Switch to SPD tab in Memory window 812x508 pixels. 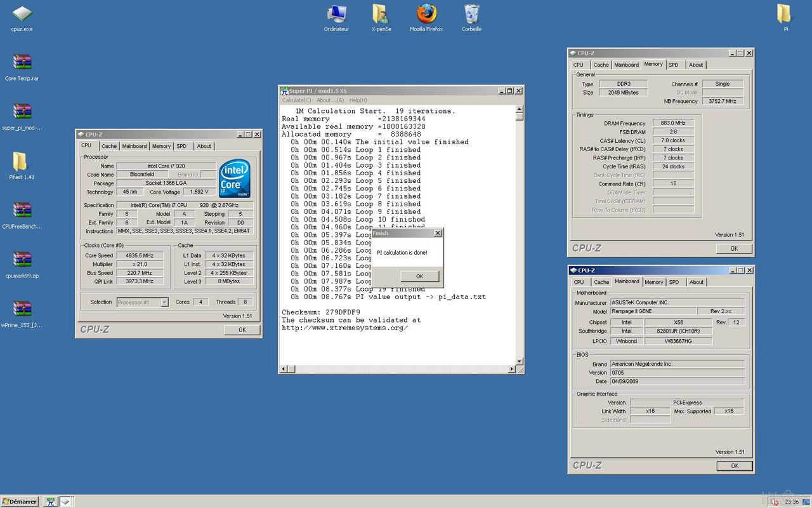tap(674, 65)
